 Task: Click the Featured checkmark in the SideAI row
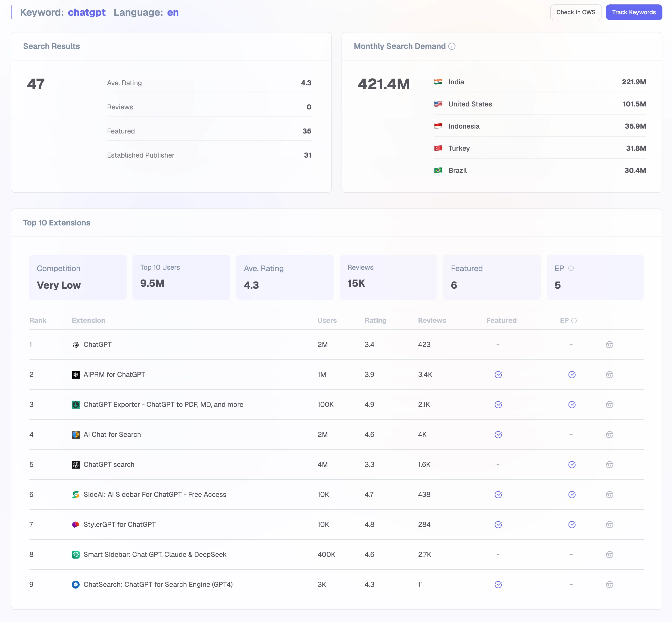[x=498, y=494]
